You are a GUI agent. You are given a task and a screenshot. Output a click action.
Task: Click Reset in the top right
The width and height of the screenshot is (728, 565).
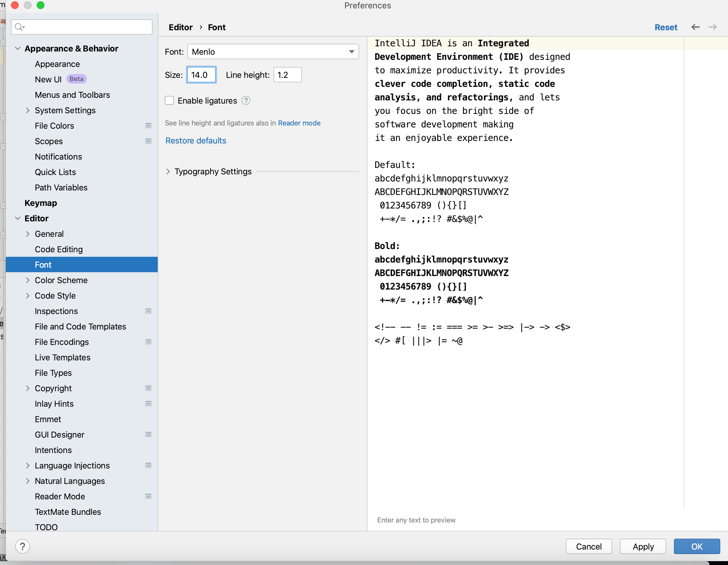point(665,27)
